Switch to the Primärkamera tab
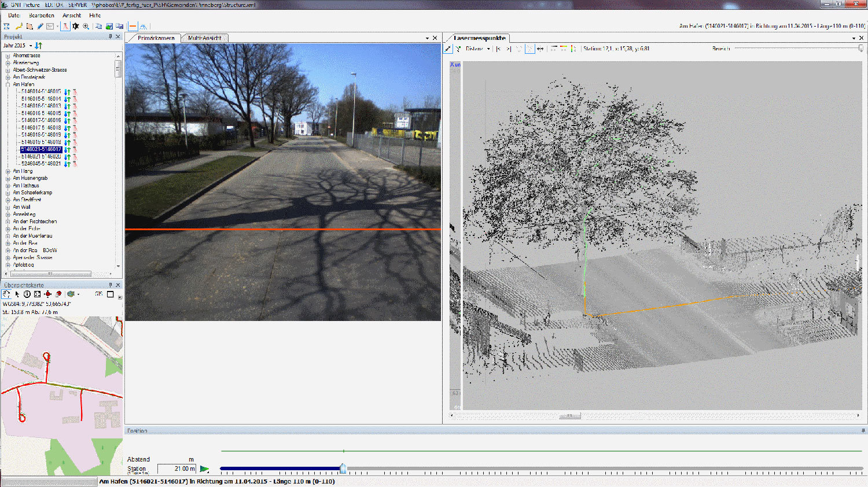 point(156,38)
